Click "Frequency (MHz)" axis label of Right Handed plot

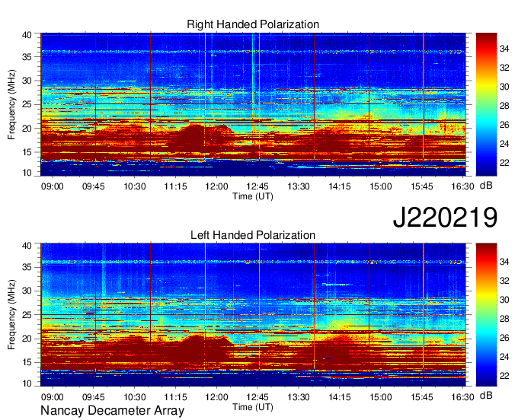(x=11, y=104)
